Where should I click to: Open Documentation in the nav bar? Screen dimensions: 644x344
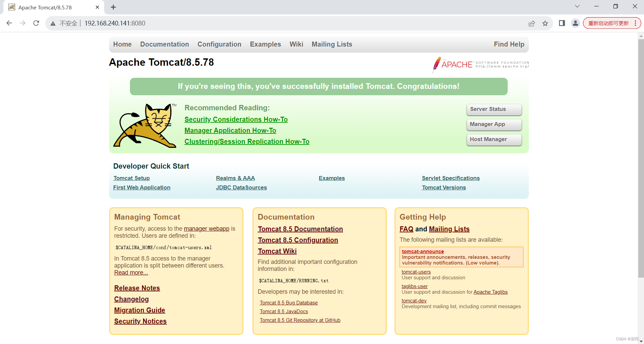[x=165, y=44]
